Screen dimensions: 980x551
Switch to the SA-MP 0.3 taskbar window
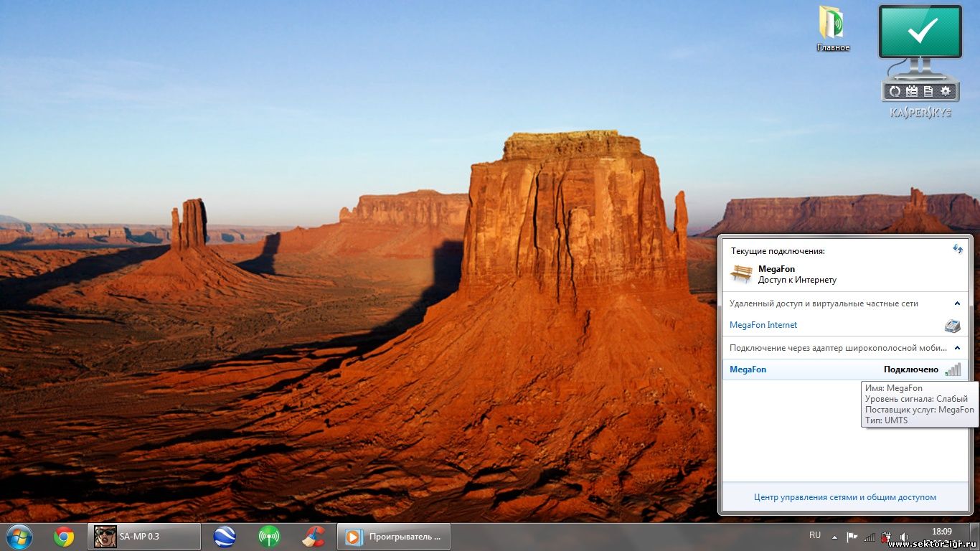tap(144, 537)
